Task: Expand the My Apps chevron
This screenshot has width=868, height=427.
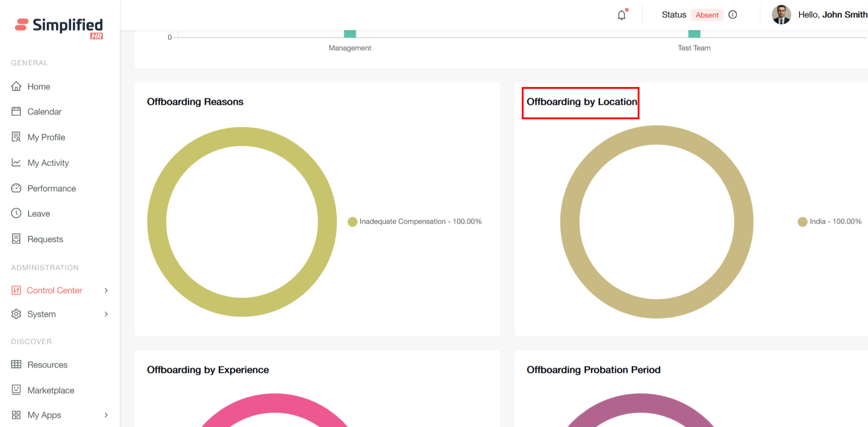Action: [106, 415]
